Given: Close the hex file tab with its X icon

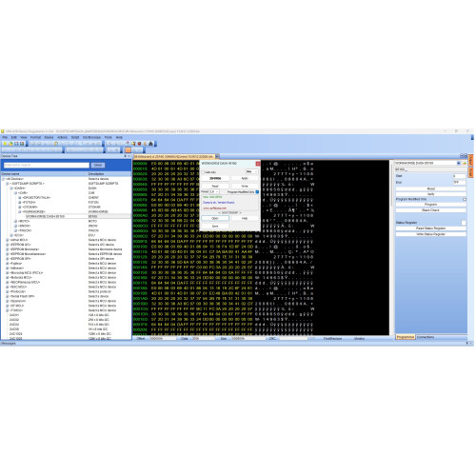Looking at the screenshot, I should pos(217,156).
